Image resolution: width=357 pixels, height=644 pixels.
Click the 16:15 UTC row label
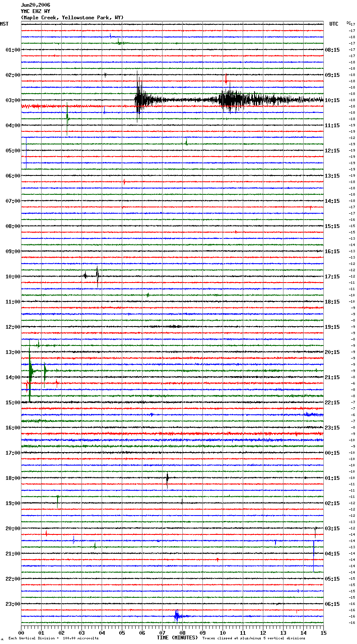332,251
